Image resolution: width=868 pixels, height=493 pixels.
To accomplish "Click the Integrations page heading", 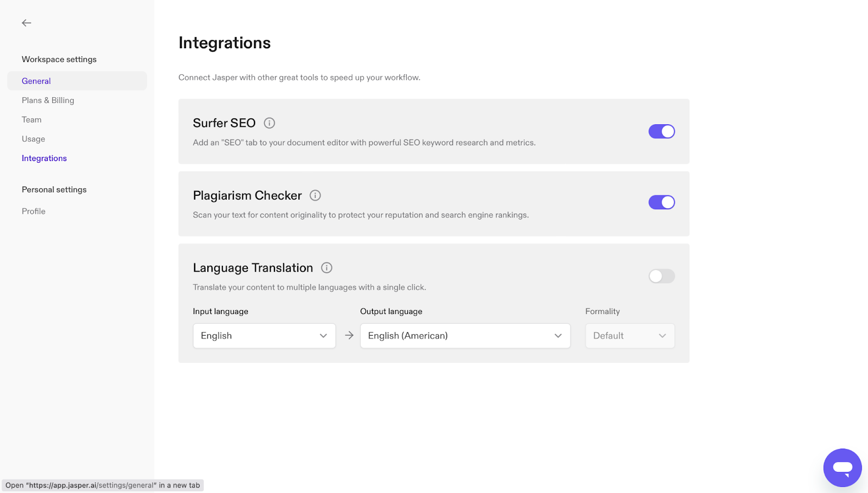I will [225, 43].
